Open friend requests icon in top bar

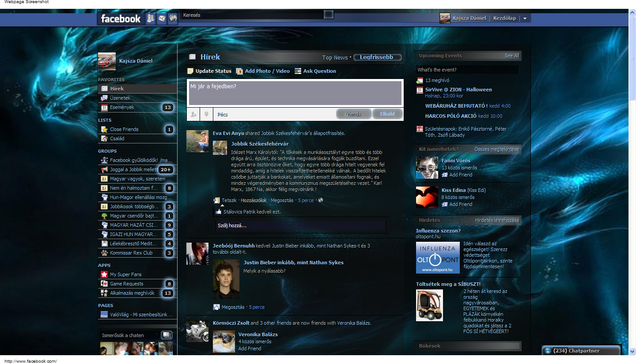(151, 19)
